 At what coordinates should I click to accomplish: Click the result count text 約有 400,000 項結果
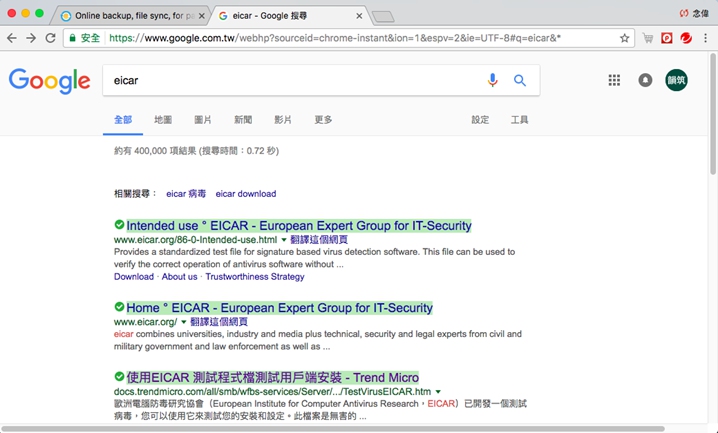pyautogui.click(x=155, y=151)
